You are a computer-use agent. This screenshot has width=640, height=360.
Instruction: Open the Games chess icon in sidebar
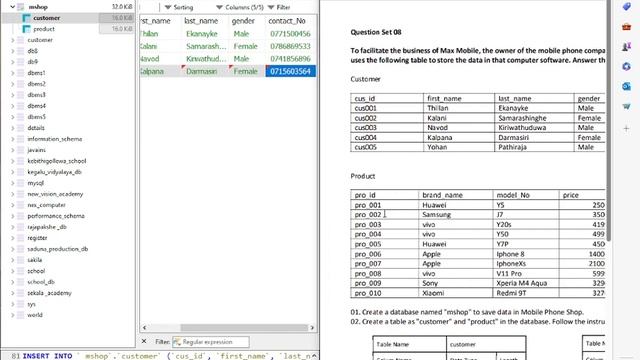coord(627,47)
